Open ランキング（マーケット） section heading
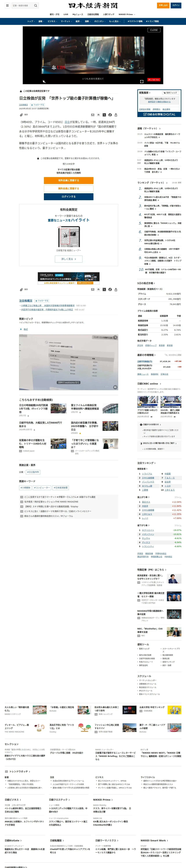The height and width of the screenshot is (868, 186). (152, 183)
